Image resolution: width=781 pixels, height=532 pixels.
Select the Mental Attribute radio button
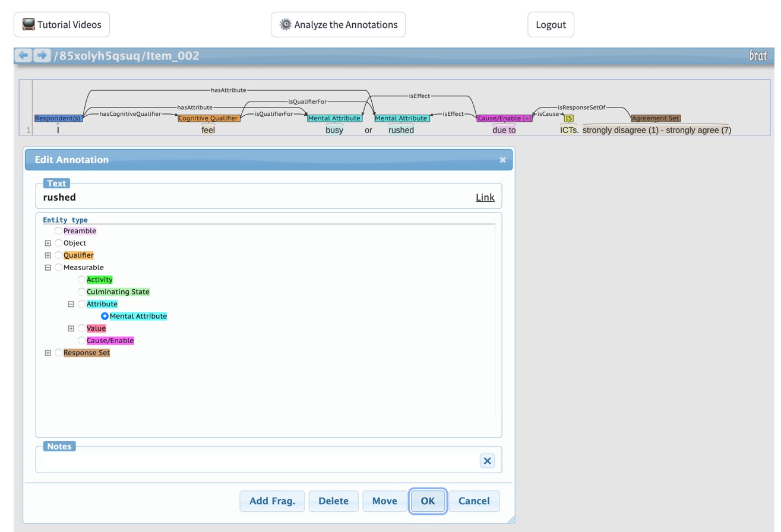105,316
